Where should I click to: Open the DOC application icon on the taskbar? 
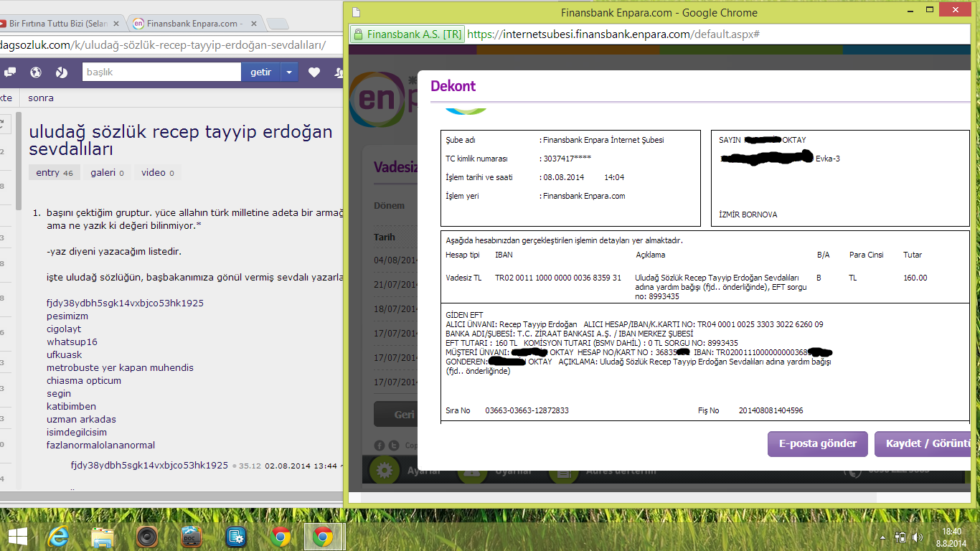191,536
